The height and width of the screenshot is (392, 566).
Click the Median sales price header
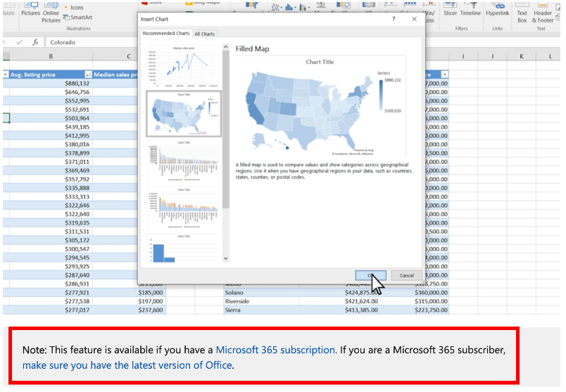115,75
